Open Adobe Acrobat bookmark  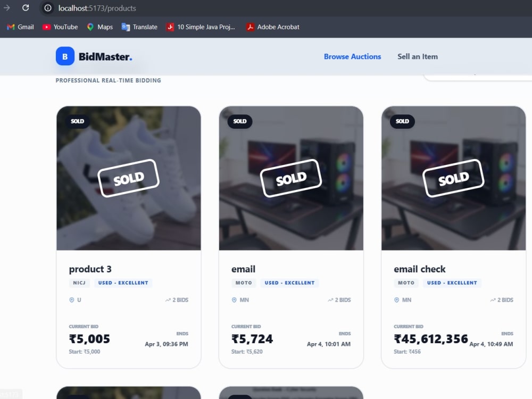tap(273, 27)
